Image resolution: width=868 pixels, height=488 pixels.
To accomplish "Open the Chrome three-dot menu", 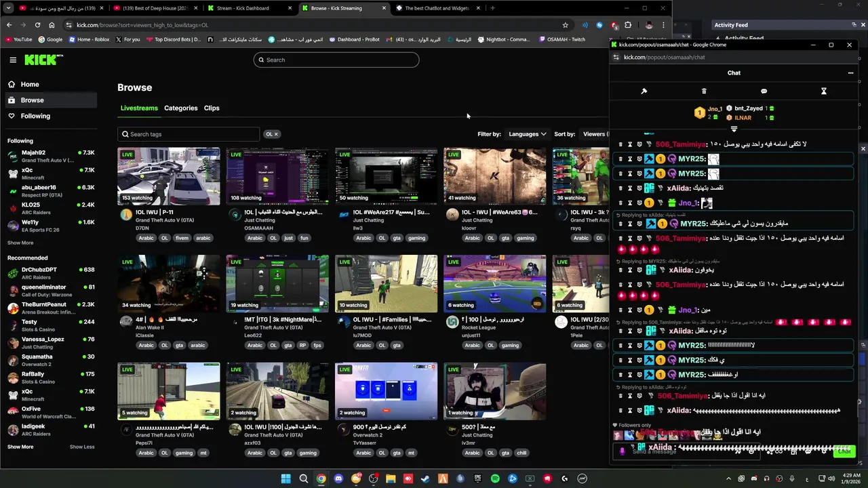I will [x=663, y=25].
